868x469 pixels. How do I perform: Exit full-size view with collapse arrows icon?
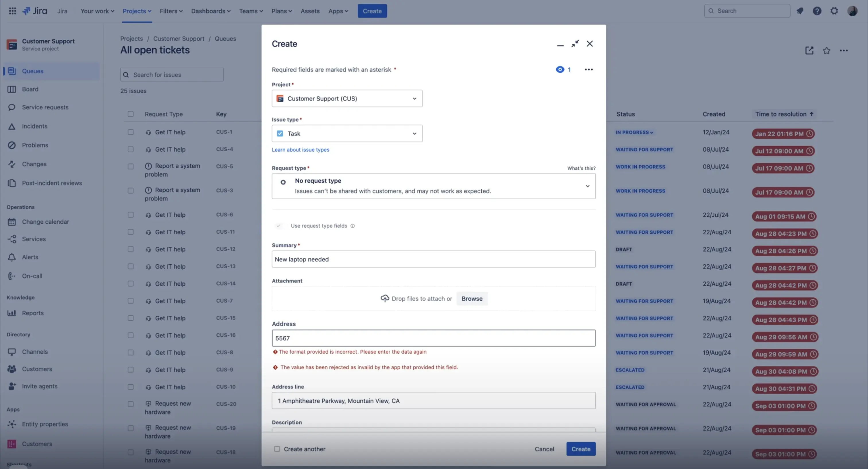575,44
